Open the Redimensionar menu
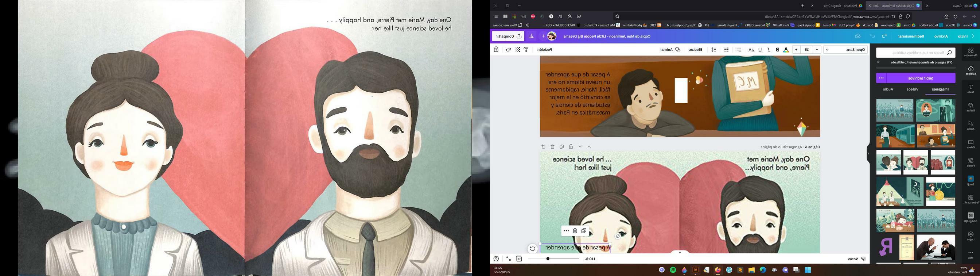 [911, 36]
